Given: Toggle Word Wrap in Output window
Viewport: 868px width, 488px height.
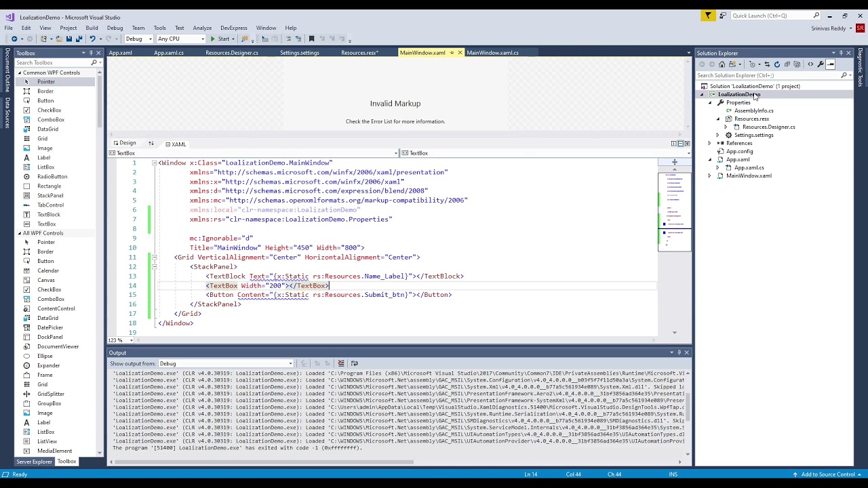Looking at the screenshot, I should pyautogui.click(x=354, y=363).
